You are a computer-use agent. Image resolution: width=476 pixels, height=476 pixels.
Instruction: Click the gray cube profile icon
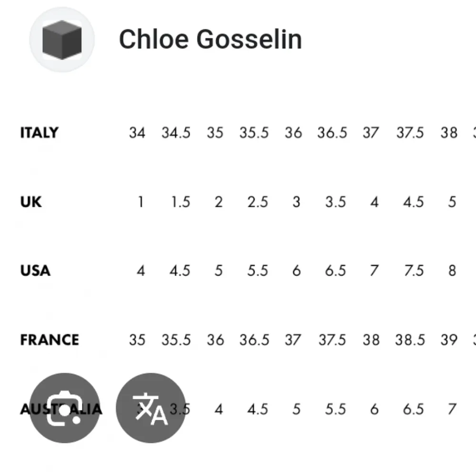click(62, 40)
